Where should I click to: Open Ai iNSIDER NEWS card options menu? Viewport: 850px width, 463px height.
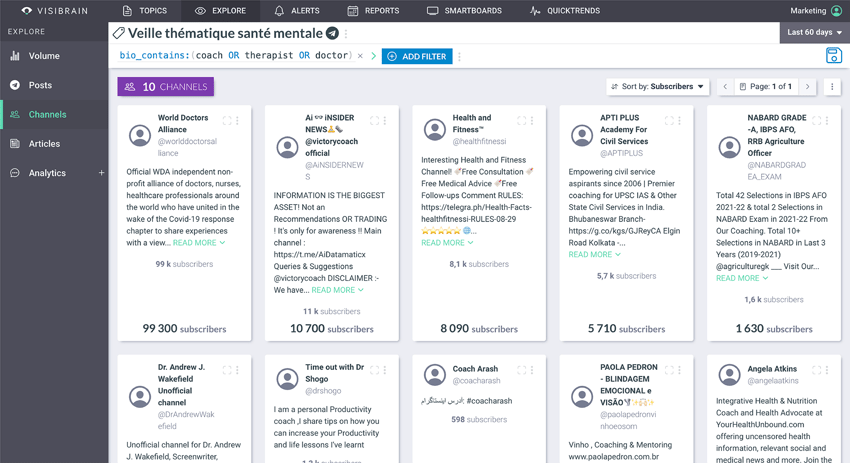point(384,121)
